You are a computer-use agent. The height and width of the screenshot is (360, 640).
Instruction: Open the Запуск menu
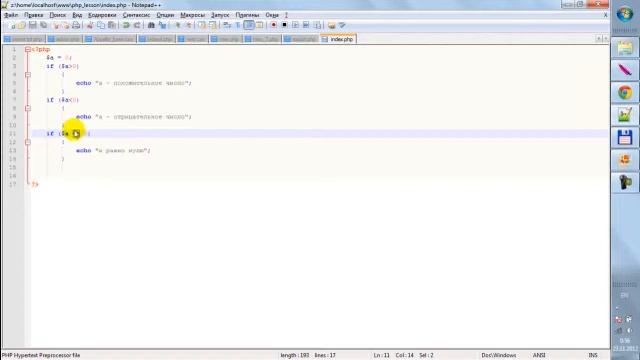coord(220,15)
